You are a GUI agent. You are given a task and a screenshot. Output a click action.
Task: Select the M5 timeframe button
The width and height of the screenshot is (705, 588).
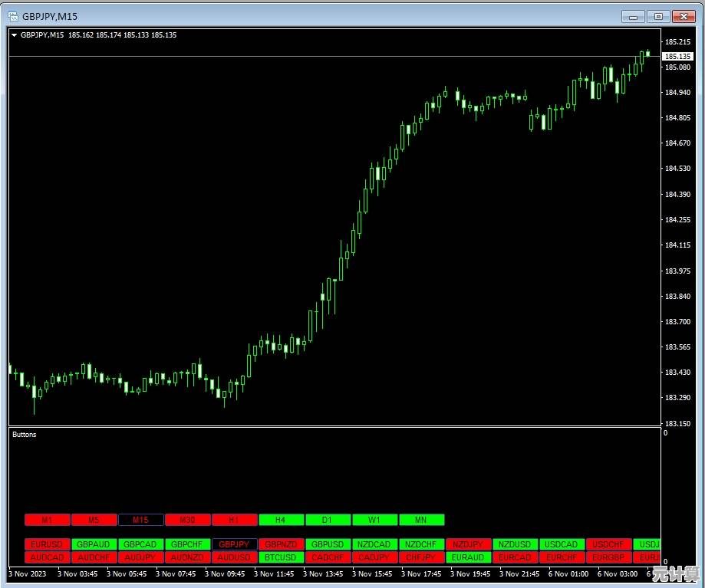coord(94,520)
